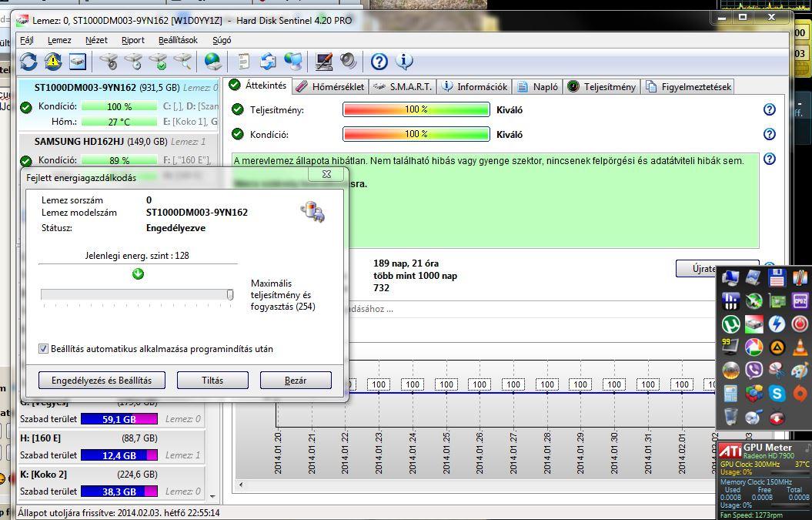Image resolution: width=812 pixels, height=520 pixels.
Task: Click the 27 °C temperature bar
Action: click(119, 122)
